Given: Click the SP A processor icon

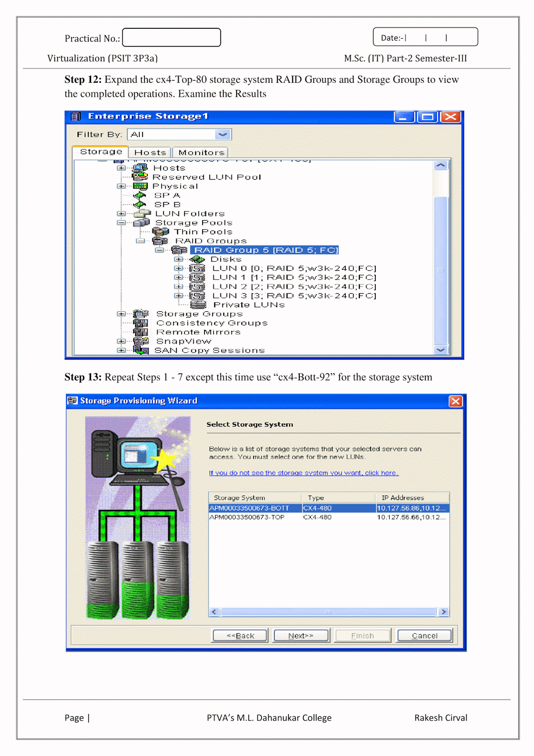Looking at the screenshot, I should 140,195.
